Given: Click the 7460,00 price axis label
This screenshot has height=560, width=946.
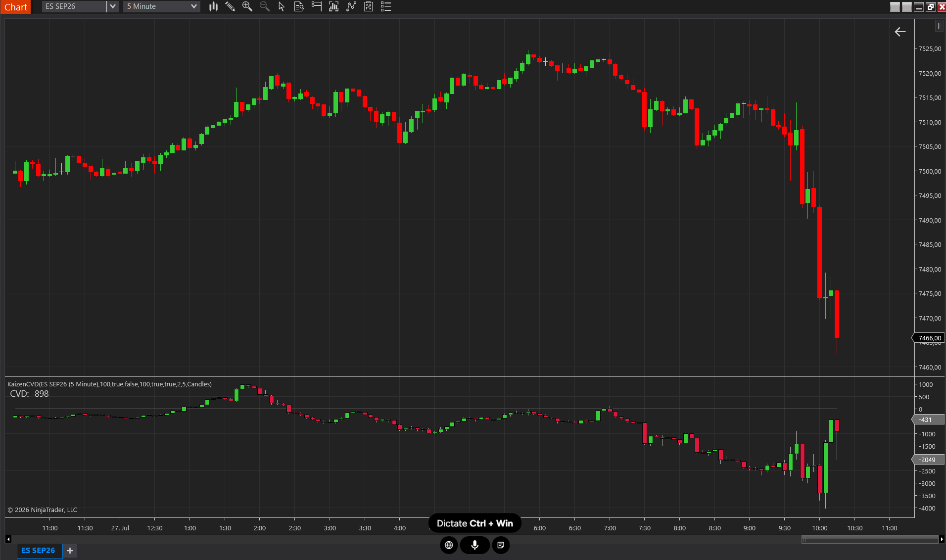Looking at the screenshot, I should [x=930, y=368].
